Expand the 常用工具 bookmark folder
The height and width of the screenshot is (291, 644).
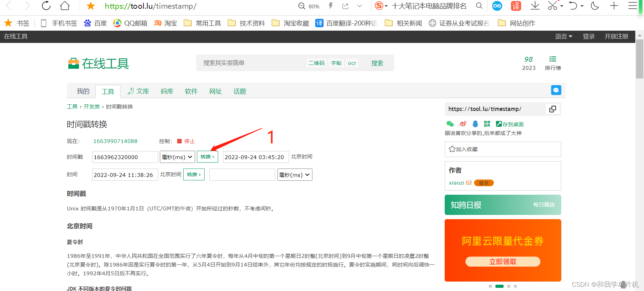(x=202, y=23)
